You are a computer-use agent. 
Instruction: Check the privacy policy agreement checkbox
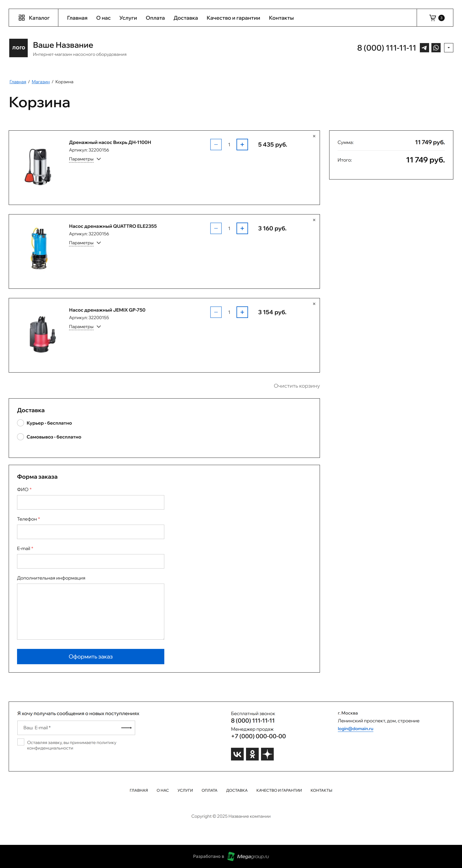click(x=21, y=742)
